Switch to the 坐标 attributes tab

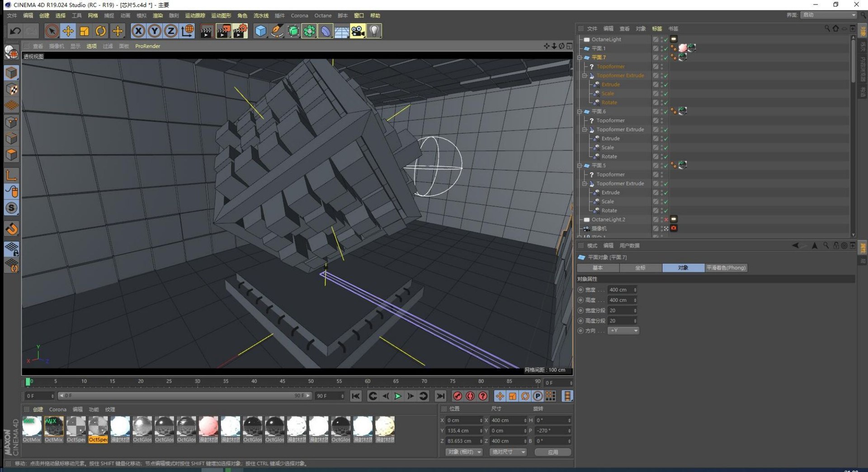(640, 268)
